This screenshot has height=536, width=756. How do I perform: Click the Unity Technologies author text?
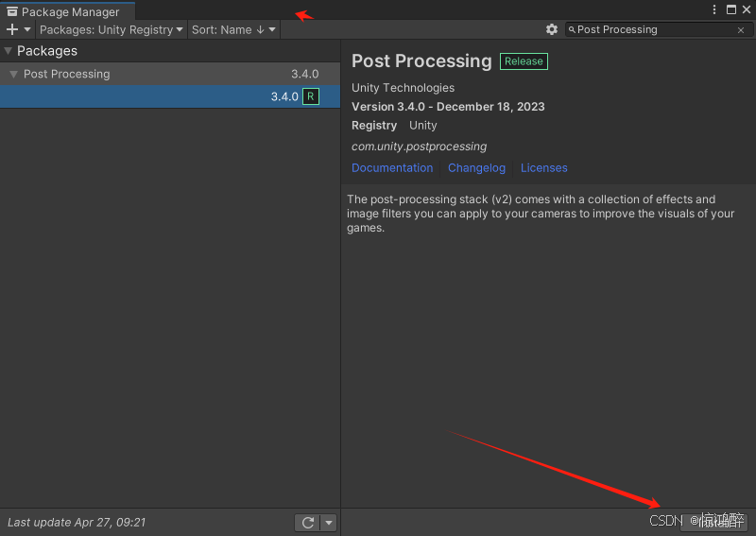404,88
